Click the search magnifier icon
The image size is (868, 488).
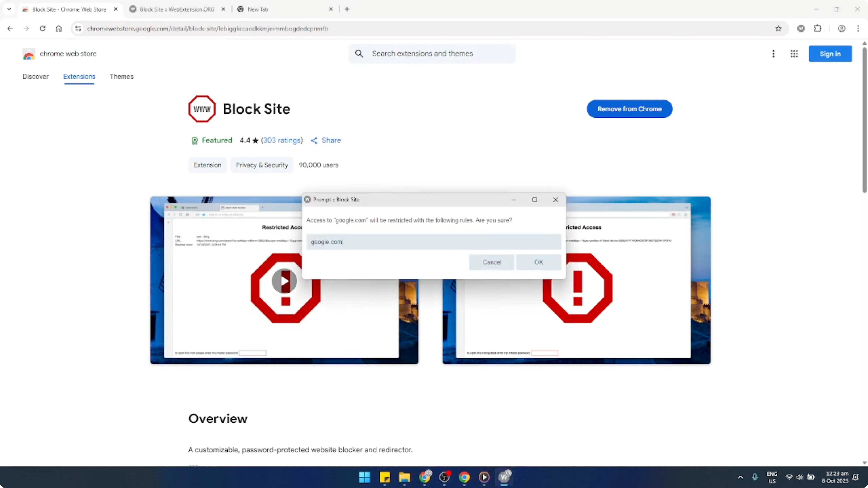[x=359, y=54]
